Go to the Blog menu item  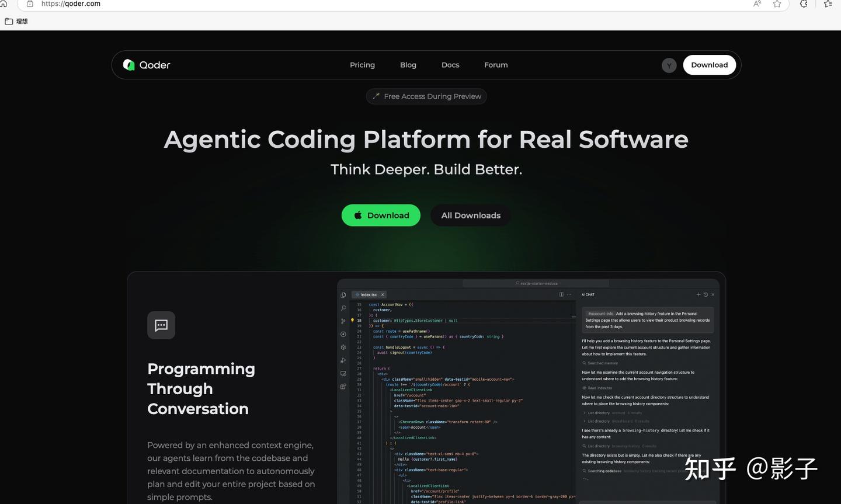(408, 65)
